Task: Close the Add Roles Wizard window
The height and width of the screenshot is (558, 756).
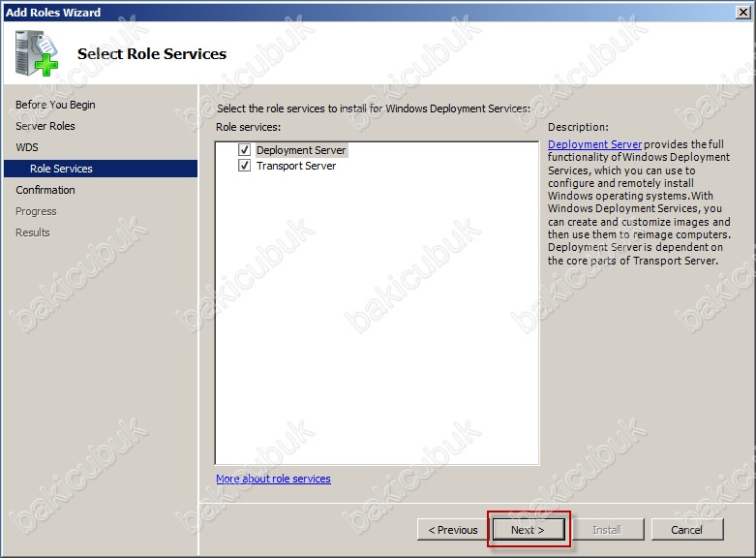Action: [744, 12]
